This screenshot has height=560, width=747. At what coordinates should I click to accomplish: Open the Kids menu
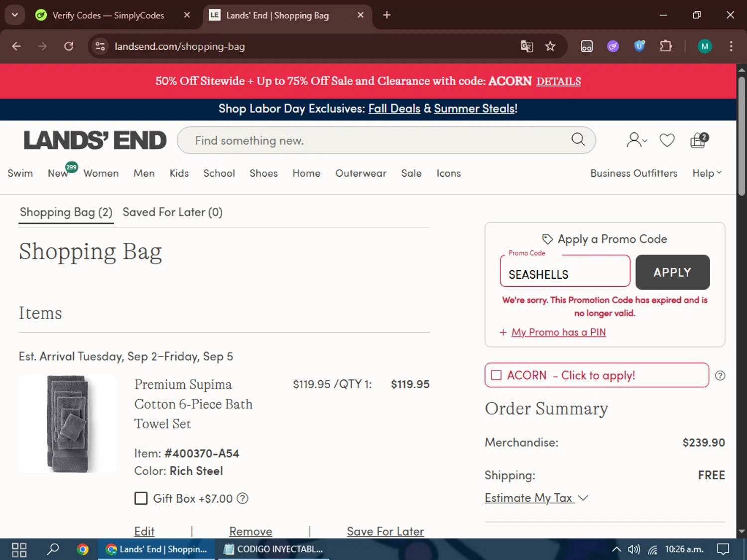click(x=179, y=173)
